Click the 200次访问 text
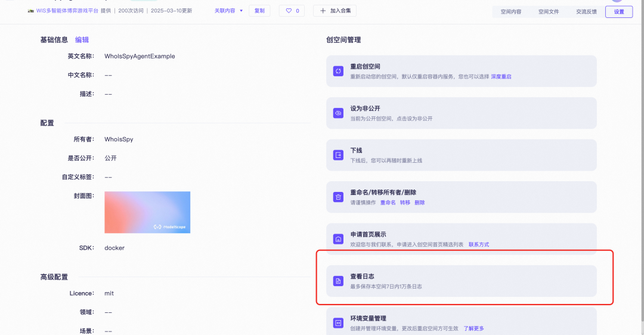Screen dimensions: 644x335 pos(131,11)
